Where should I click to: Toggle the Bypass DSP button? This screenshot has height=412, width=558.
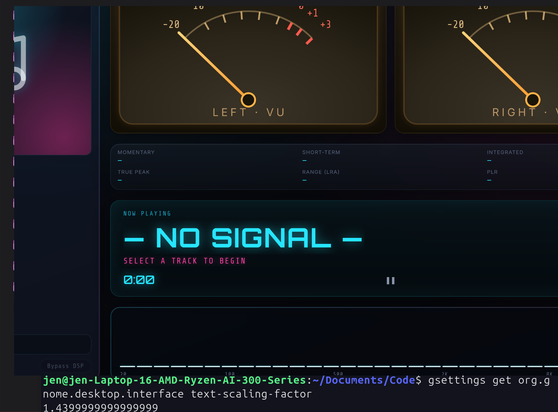point(65,366)
